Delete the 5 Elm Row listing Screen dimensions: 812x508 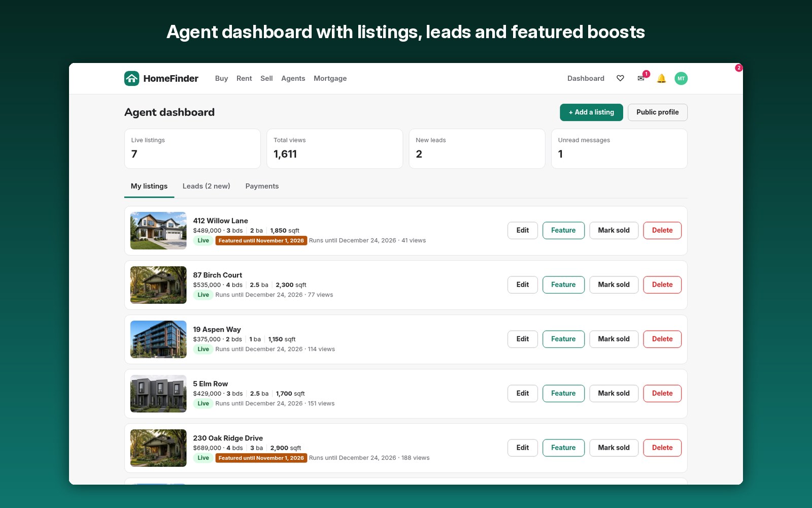(662, 393)
